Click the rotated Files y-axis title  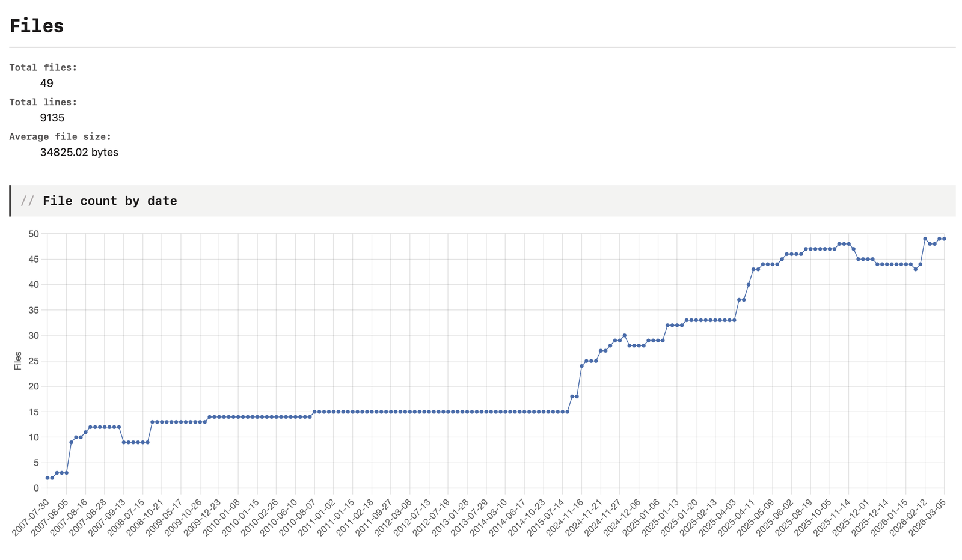[x=17, y=361]
